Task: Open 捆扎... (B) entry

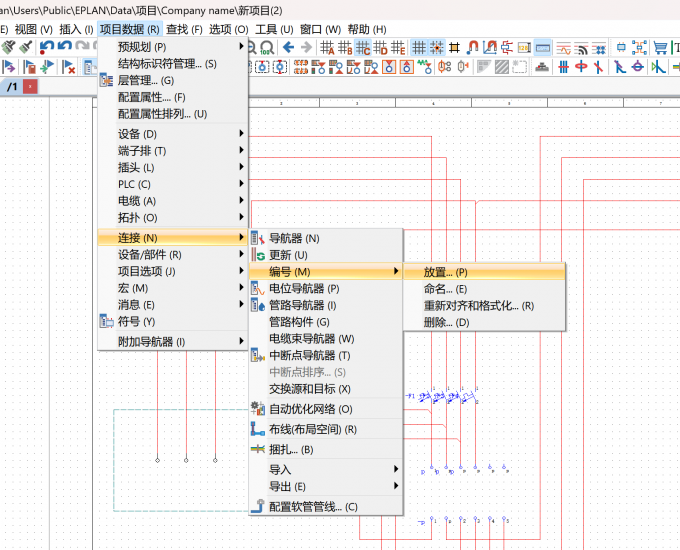Action: tap(326, 449)
